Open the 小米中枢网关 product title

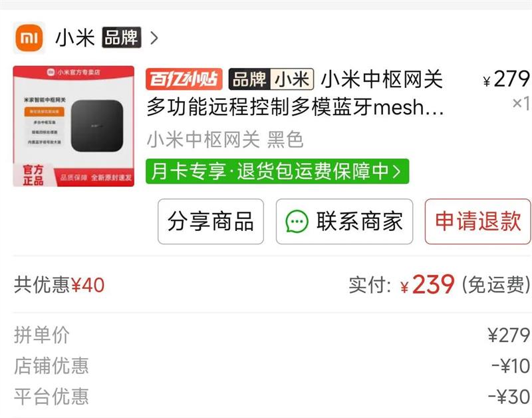[295, 93]
